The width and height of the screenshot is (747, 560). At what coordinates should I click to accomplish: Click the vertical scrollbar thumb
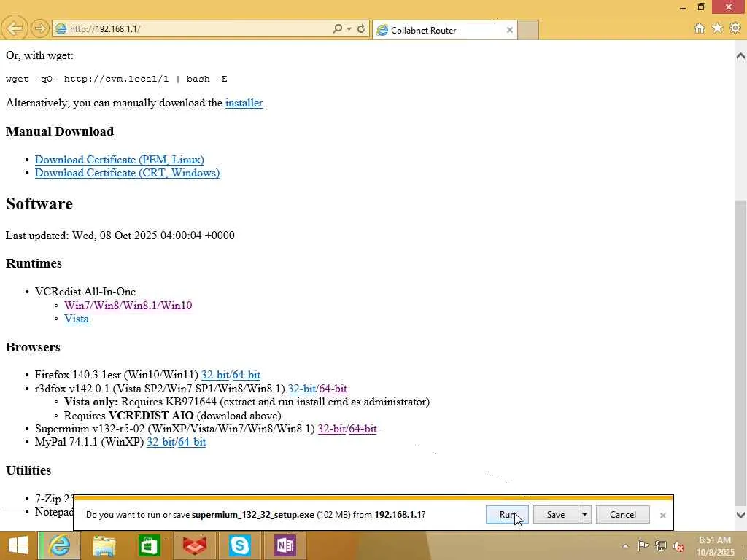point(741,352)
